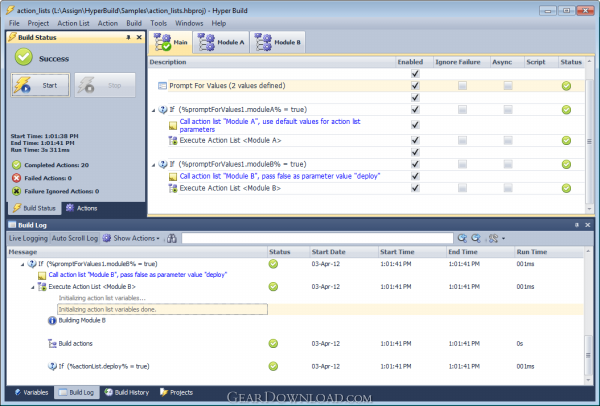Screen dimensions: 600x406
Task: Click the Prompt For Values action icon
Action: (163, 86)
